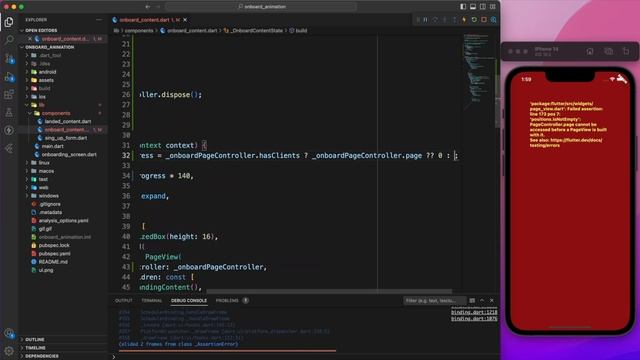
Task: Open the Testing flask view
Action: click(9, 113)
